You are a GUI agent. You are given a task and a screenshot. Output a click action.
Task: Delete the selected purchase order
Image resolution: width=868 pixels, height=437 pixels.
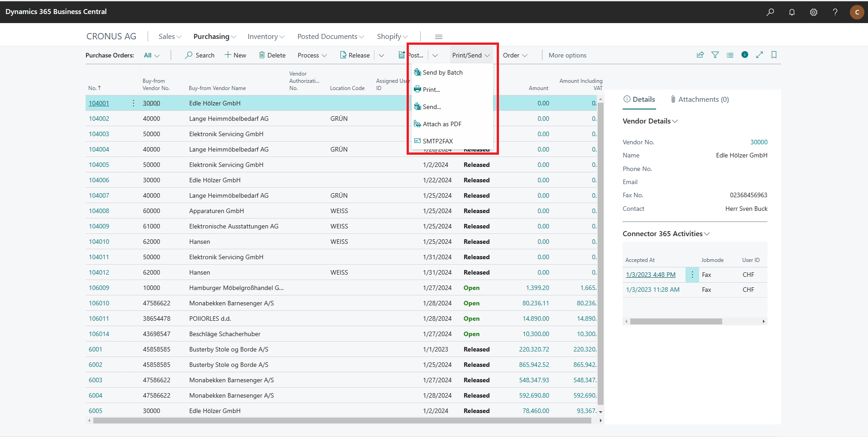tap(272, 55)
